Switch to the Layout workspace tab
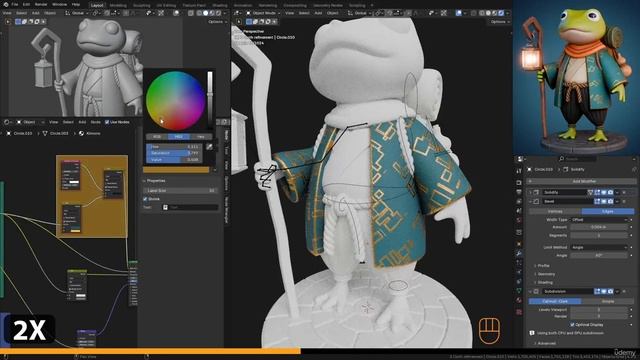Viewport: 640px width, 360px height. [97, 5]
